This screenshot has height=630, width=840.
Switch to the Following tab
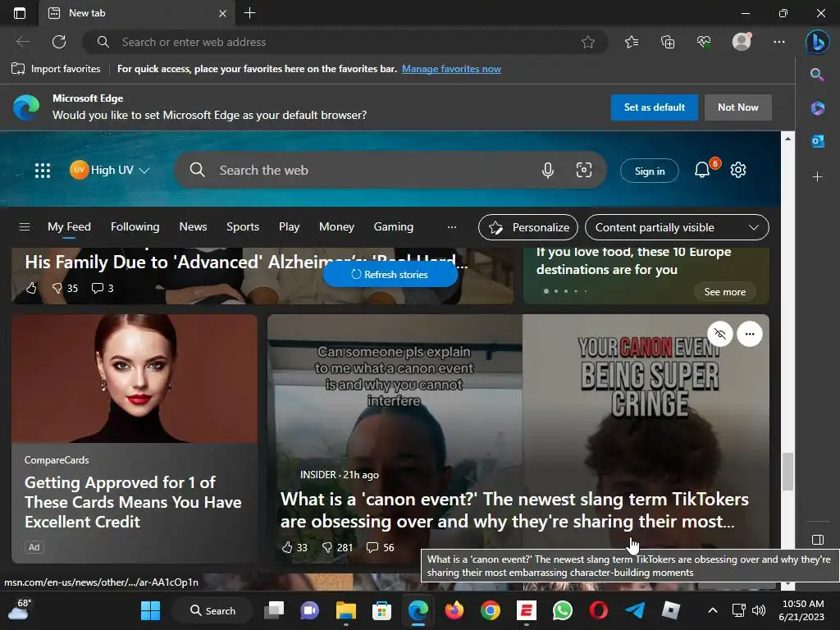(135, 227)
